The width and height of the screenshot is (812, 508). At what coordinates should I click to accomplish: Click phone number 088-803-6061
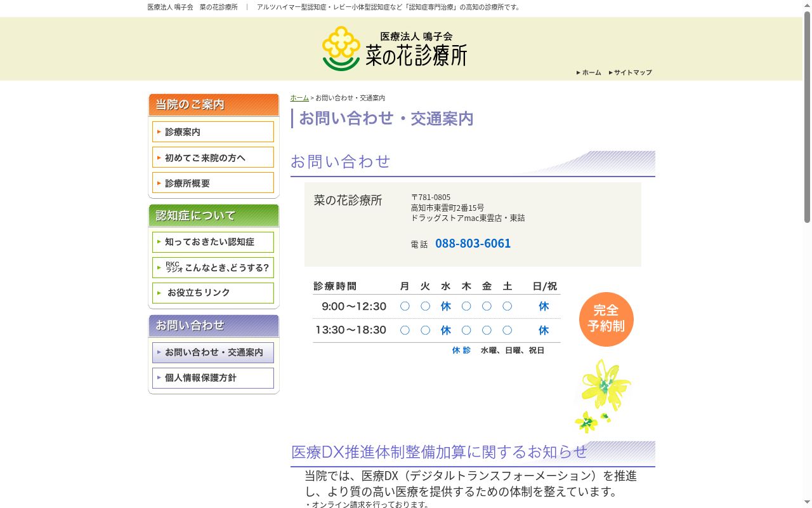(x=473, y=243)
